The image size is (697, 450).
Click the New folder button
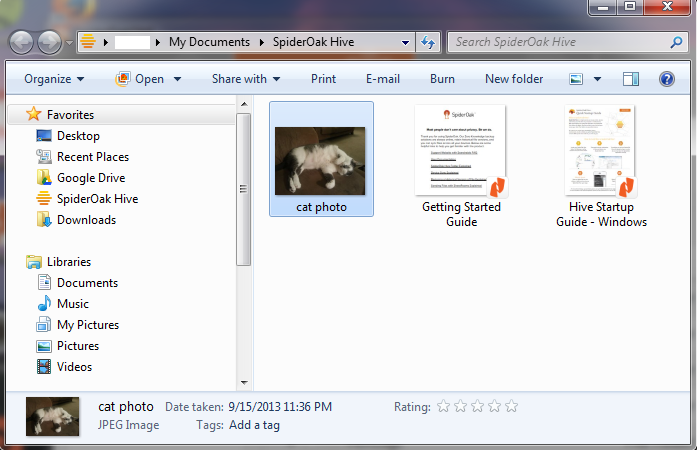tap(514, 79)
